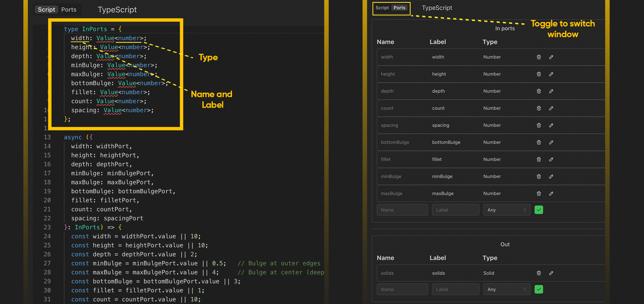Switch to Script tab in right panel

click(x=382, y=8)
